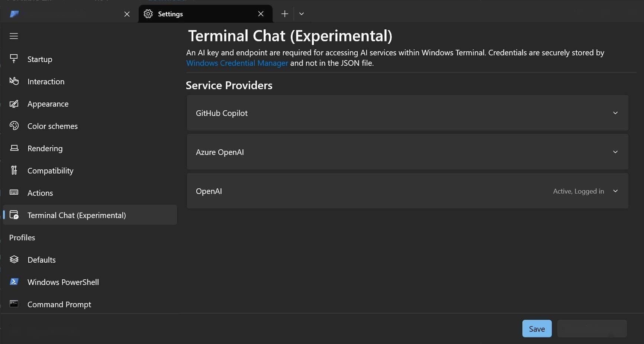Viewport: 644px width, 344px height.
Task: Click the blue terminal tab icon
Action: click(14, 14)
